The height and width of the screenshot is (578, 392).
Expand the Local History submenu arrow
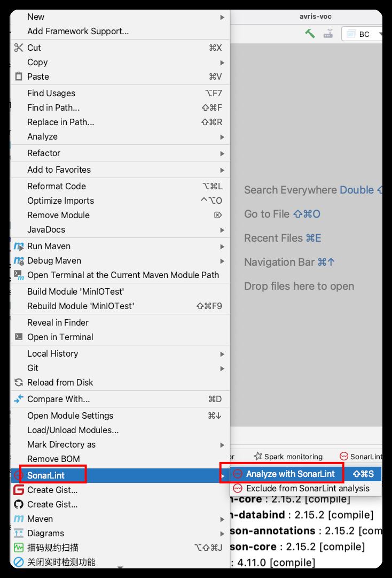click(222, 354)
